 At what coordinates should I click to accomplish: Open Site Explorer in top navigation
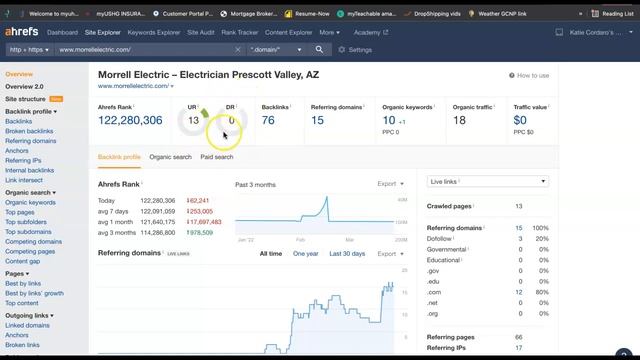click(x=102, y=32)
